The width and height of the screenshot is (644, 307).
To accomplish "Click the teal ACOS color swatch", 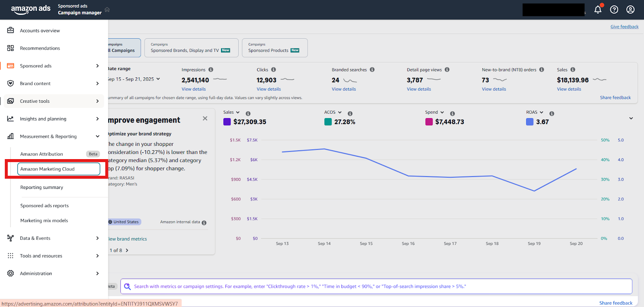I will click(328, 122).
